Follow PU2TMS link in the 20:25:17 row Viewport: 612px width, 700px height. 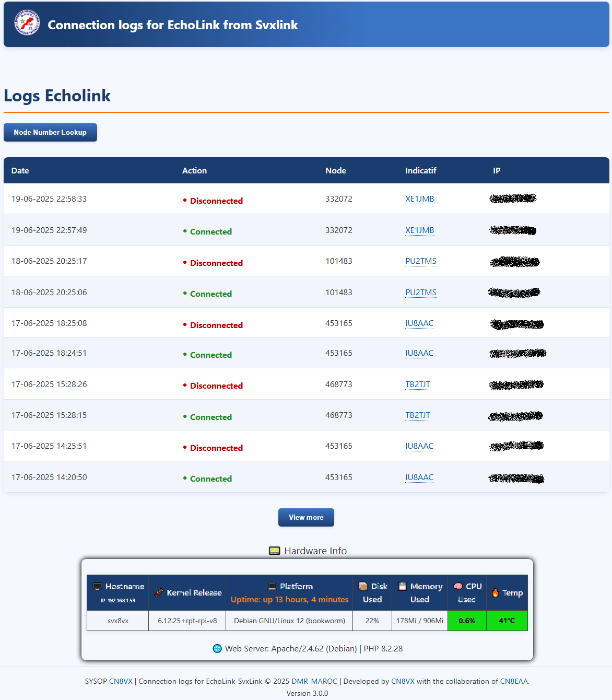[x=421, y=261]
